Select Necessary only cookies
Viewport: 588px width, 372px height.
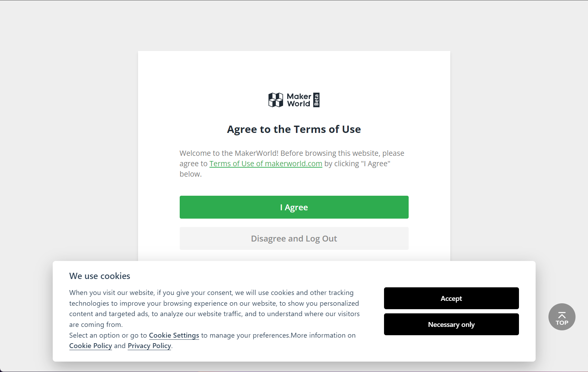coord(451,324)
